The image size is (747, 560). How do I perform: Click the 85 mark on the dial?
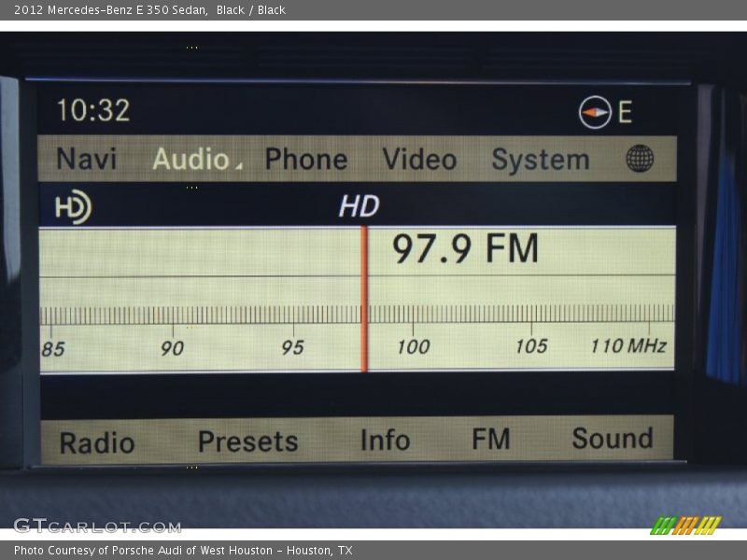(x=53, y=349)
